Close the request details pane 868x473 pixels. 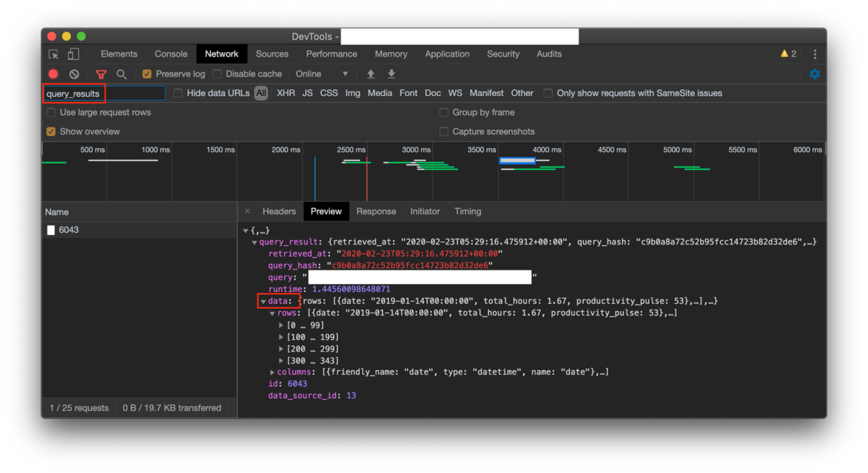pyautogui.click(x=247, y=211)
